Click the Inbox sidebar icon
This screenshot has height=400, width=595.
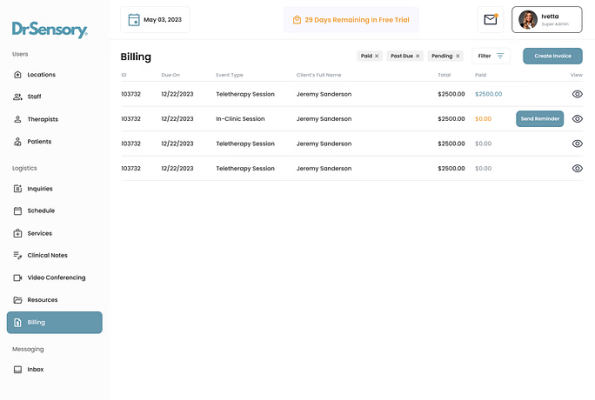click(17, 369)
